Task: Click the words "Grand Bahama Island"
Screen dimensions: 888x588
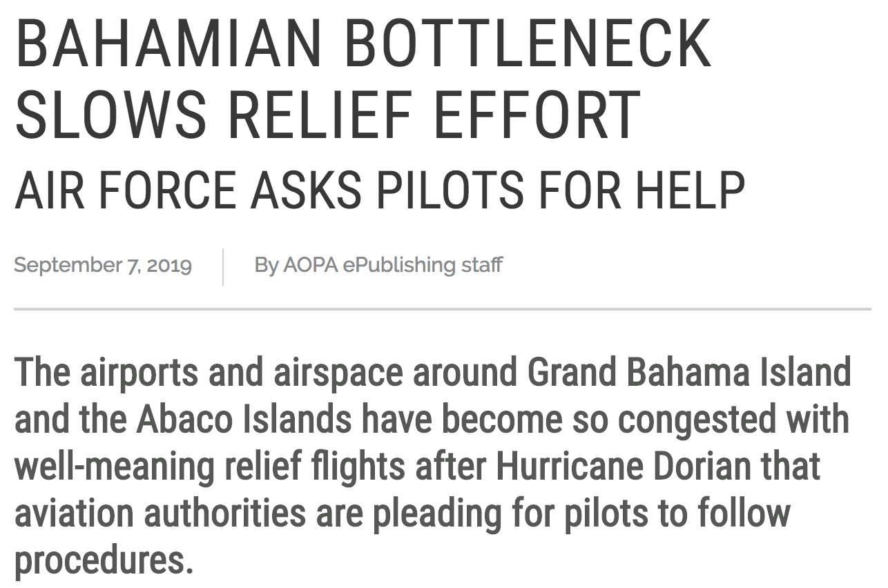Action: click(x=689, y=372)
